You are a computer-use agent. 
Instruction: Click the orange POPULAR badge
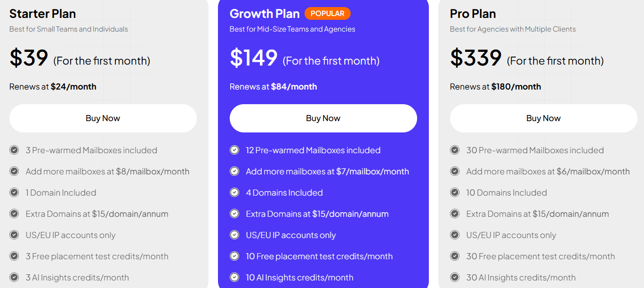(328, 14)
